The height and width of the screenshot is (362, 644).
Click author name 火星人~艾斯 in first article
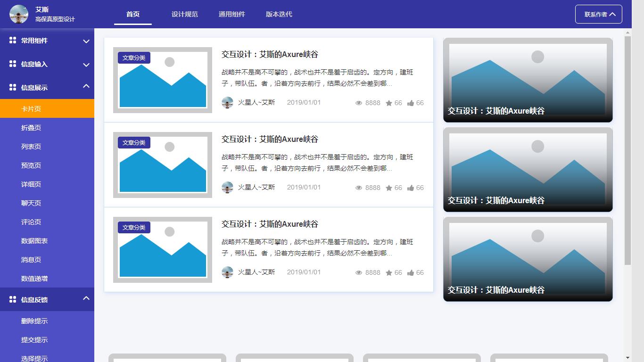coord(256,102)
